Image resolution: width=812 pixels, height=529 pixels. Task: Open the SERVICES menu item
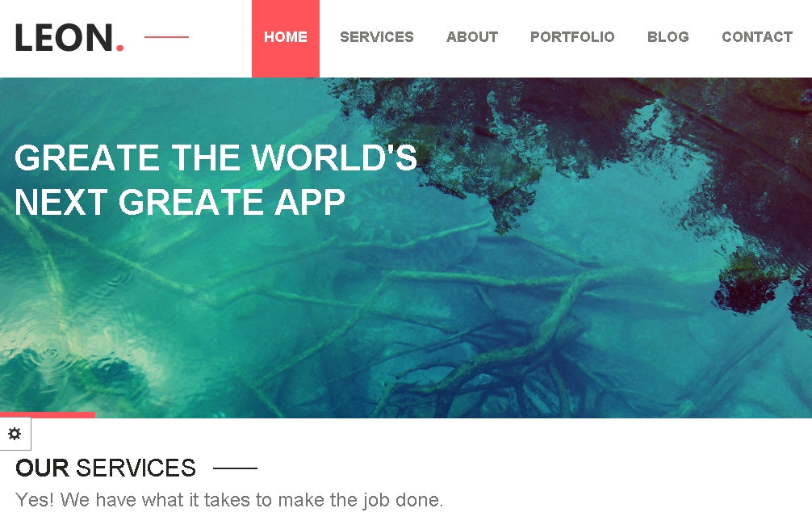[x=376, y=37]
